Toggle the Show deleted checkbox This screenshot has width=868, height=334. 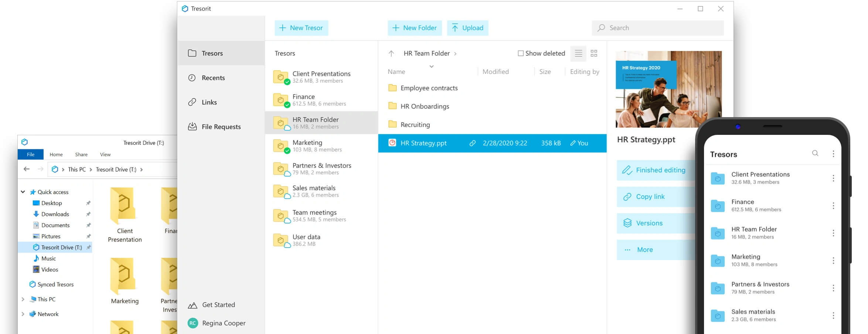pos(520,53)
